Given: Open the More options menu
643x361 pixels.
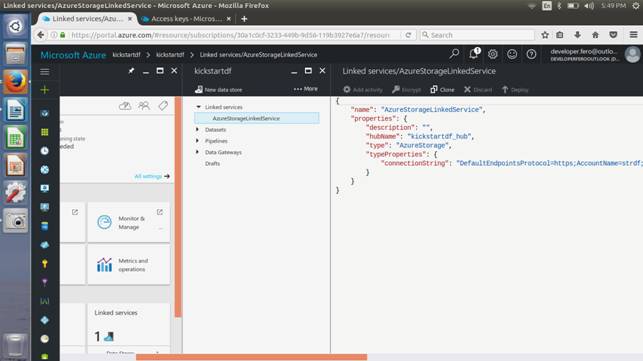Looking at the screenshot, I should 306,89.
